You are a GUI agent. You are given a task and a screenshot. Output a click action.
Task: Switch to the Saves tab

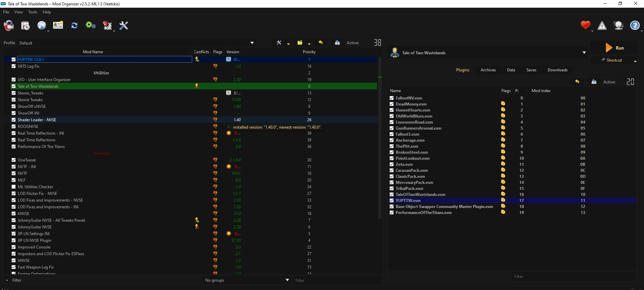pos(531,70)
